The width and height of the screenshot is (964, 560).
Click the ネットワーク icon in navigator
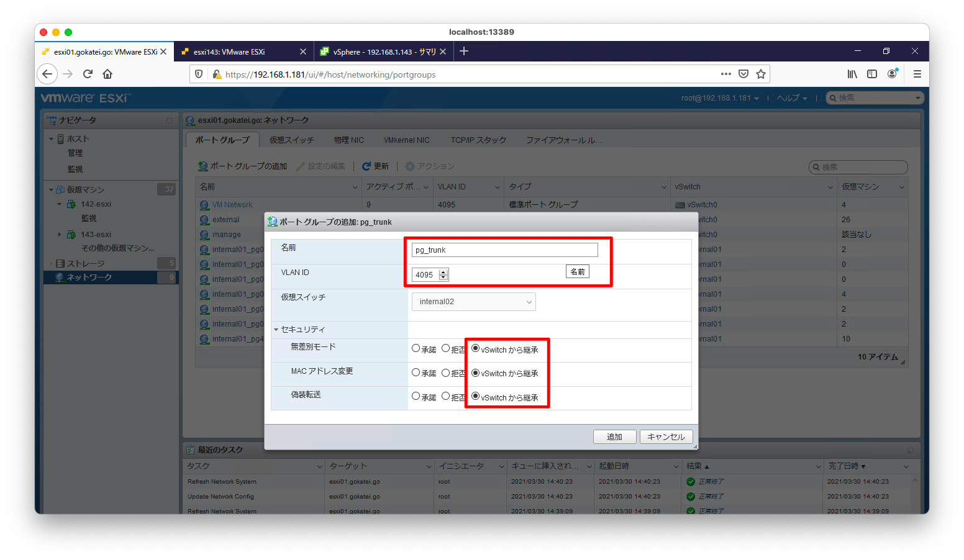59,277
